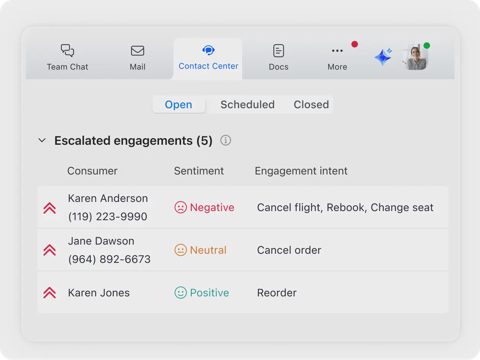Open the Team Chat tab
This screenshot has height=360, width=480.
pyautogui.click(x=67, y=58)
